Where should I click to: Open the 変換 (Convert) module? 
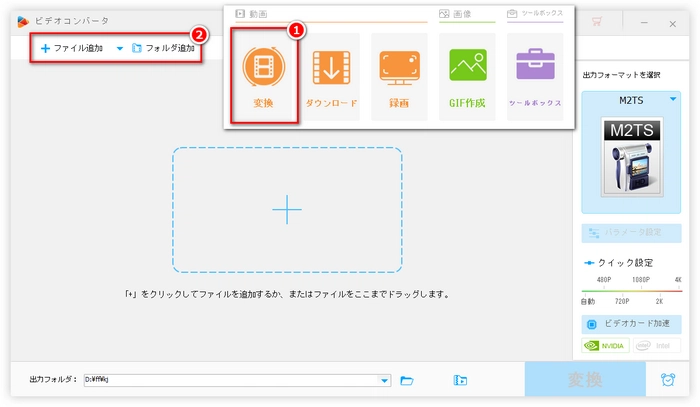point(264,76)
